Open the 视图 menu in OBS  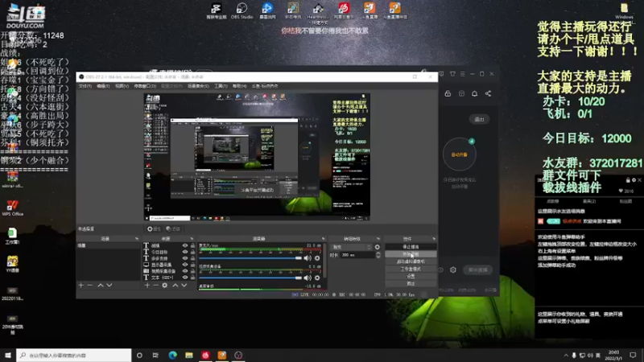click(122, 86)
